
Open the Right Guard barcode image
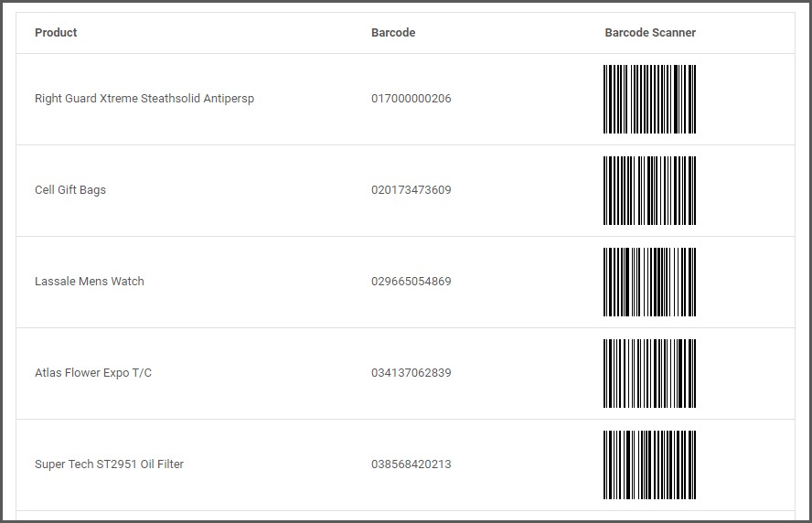650,99
